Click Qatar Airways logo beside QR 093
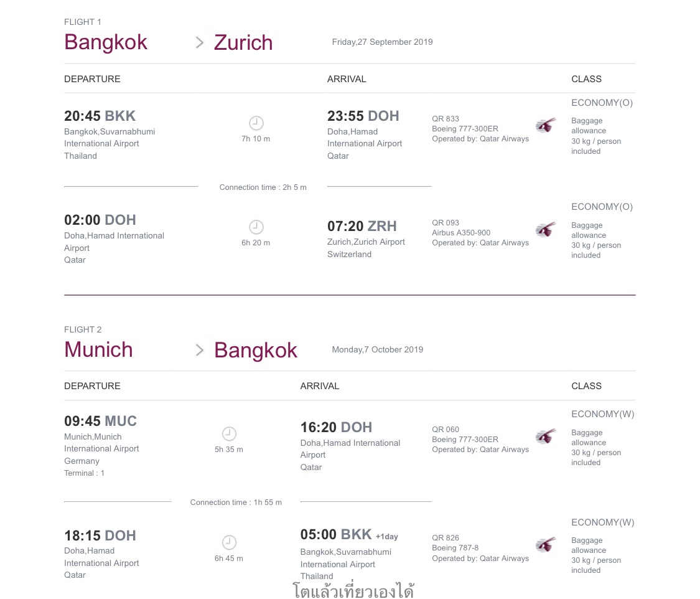 pos(546,230)
